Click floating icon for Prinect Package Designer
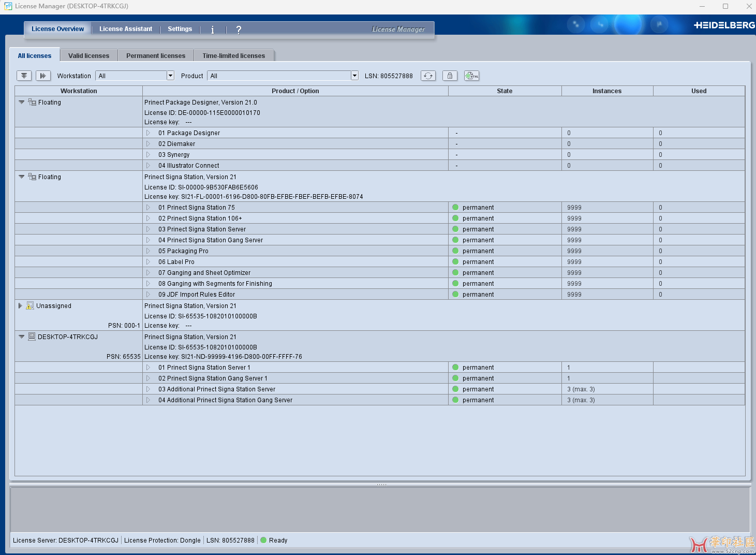This screenshot has height=555, width=756. 32,102
